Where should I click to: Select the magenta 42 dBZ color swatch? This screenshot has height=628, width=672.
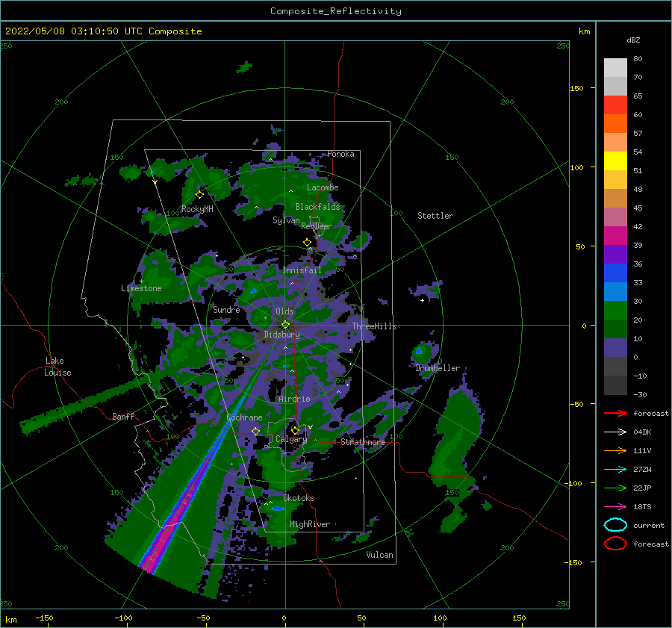coord(615,235)
